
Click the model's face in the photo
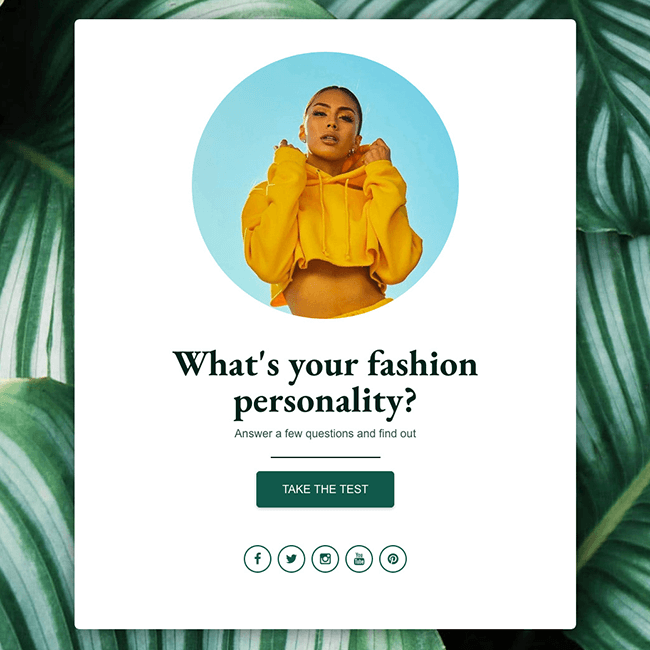point(331,122)
